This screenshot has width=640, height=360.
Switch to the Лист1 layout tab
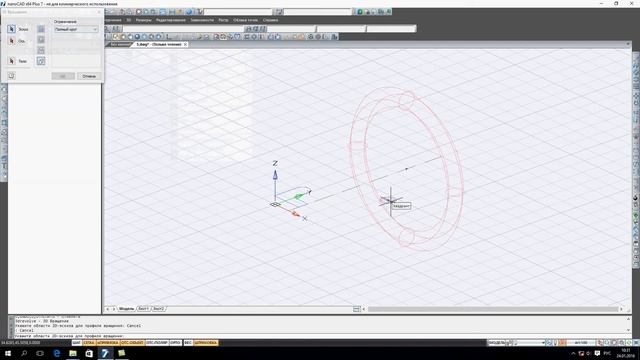pos(144,309)
